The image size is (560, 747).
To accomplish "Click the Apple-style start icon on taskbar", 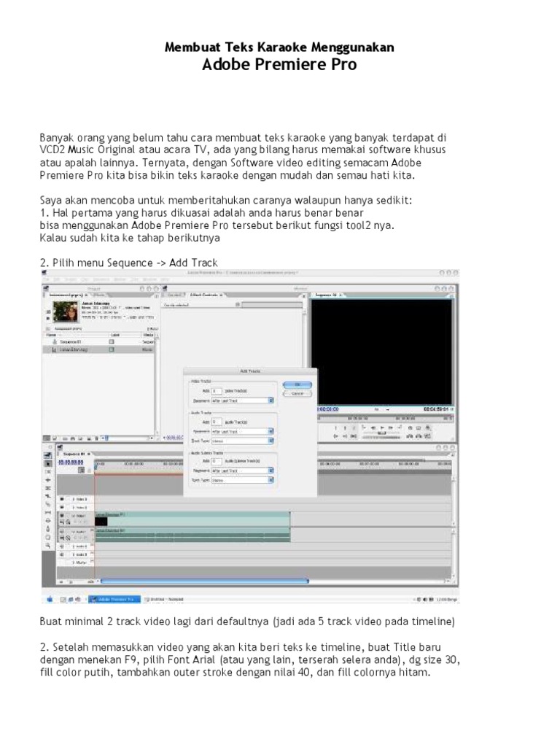I will [x=49, y=599].
